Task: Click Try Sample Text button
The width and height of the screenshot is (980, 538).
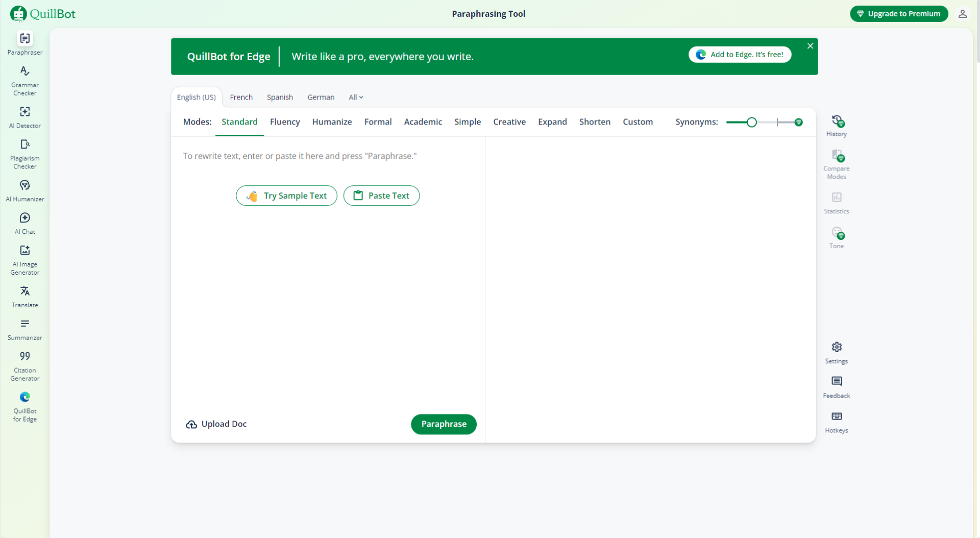Action: coord(286,195)
